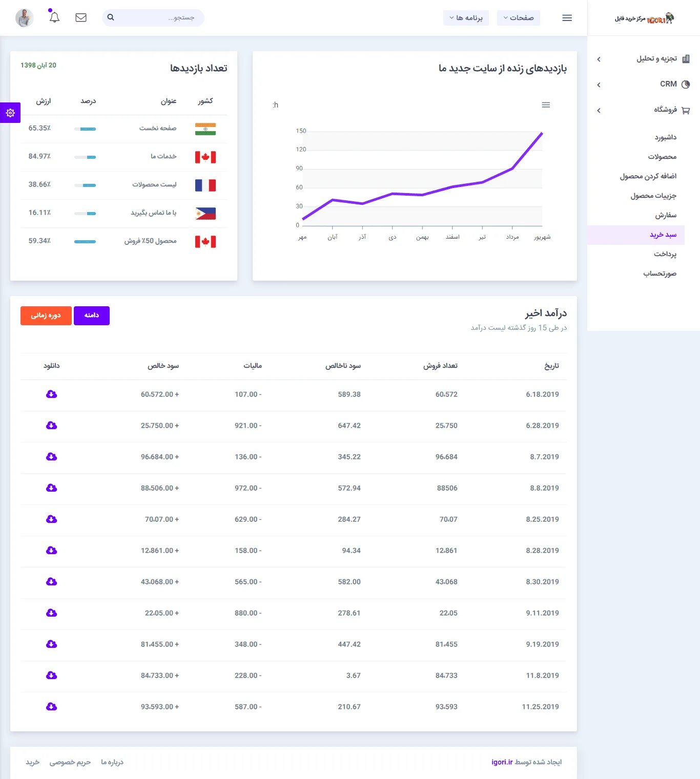Click the purple دامنه button
This screenshot has width=700, height=779.
[92, 315]
